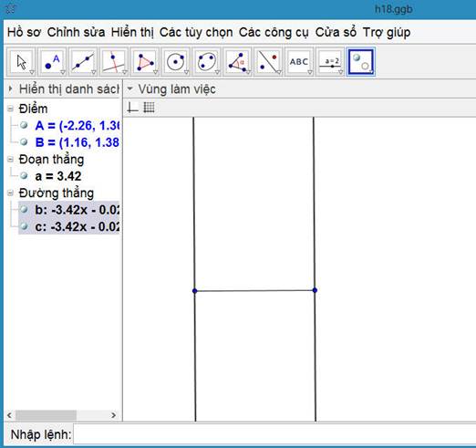This screenshot has height=448, width=476.
Task: Click the Hiển thị danh sách panel title
Action: [69, 89]
